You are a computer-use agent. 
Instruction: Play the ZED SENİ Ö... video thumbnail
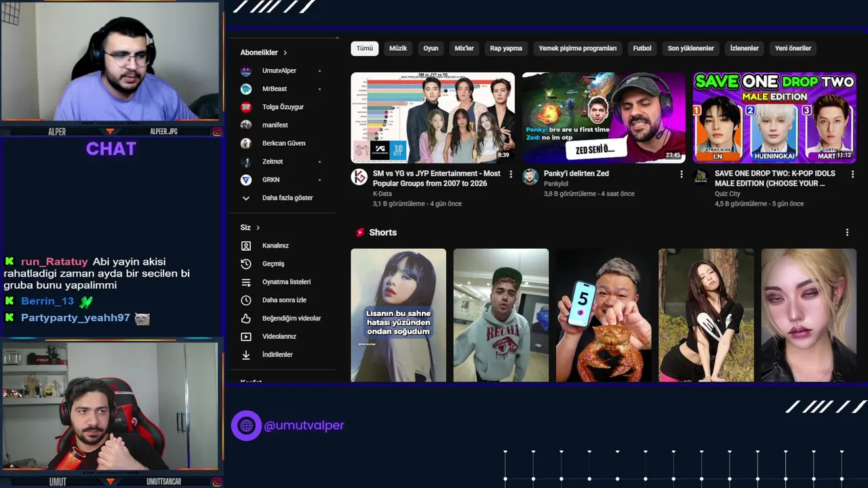pyautogui.click(x=604, y=118)
